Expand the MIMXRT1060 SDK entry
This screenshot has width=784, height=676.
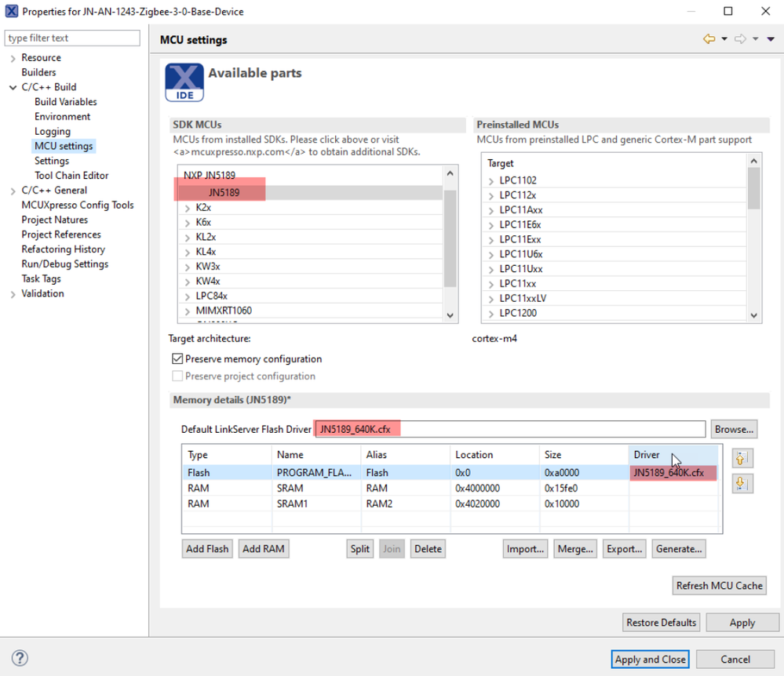[x=188, y=311]
